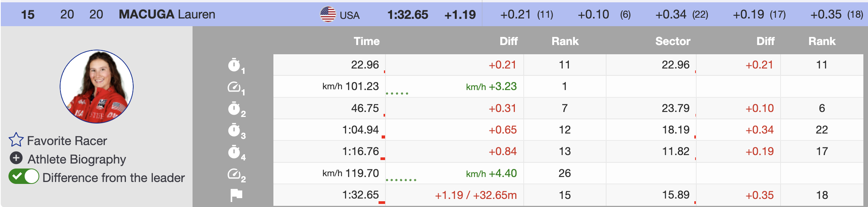868x207 pixels.
Task: Click the first speed trap speedometer icon
Action: click(234, 87)
